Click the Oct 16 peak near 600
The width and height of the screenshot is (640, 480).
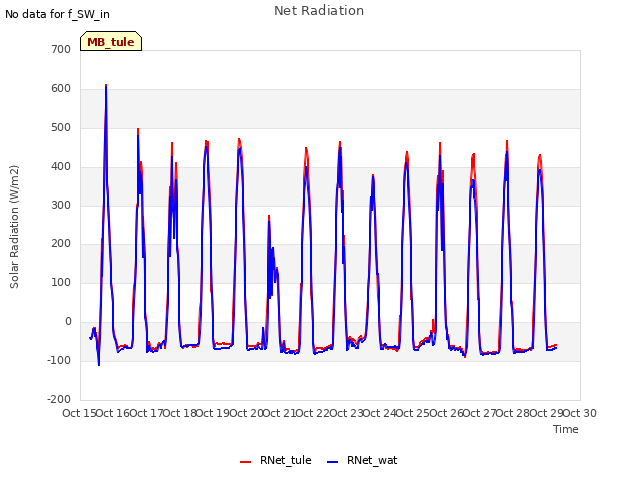[106, 86]
